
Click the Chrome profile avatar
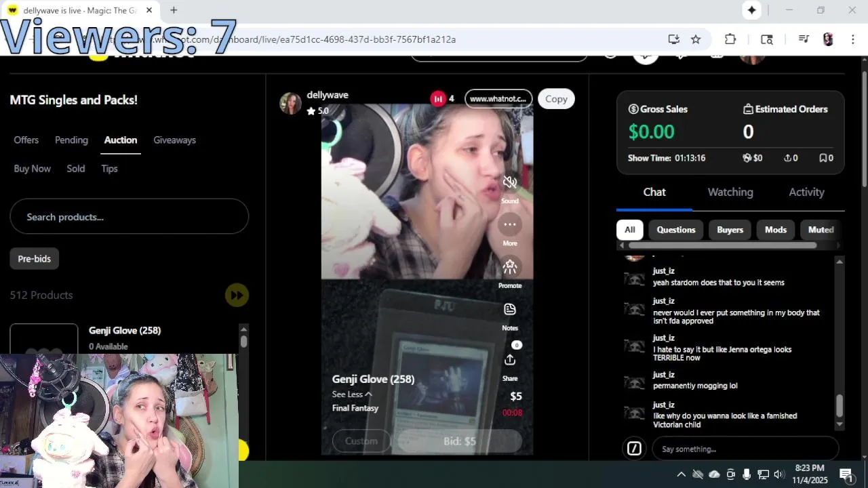pos(828,39)
